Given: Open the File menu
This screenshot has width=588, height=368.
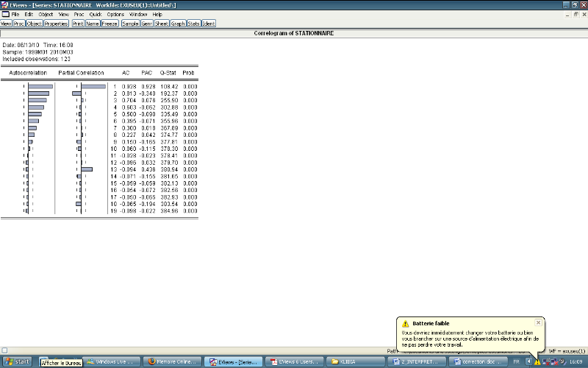Looking at the screenshot, I should 15,14.
